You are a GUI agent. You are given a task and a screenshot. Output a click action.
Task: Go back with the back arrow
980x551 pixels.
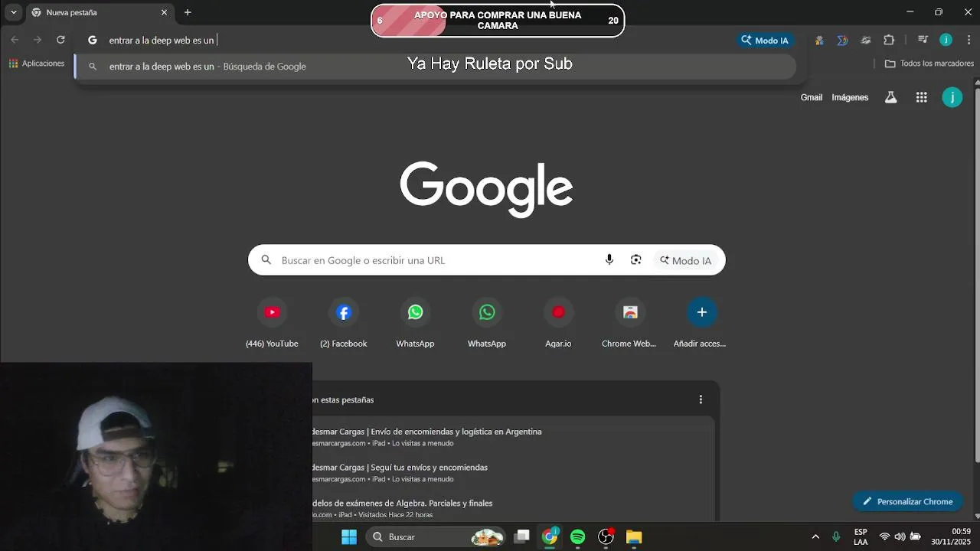[x=15, y=40]
